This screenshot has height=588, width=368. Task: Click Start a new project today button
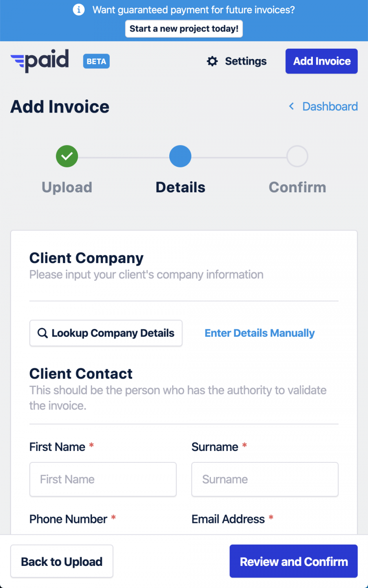tap(184, 29)
